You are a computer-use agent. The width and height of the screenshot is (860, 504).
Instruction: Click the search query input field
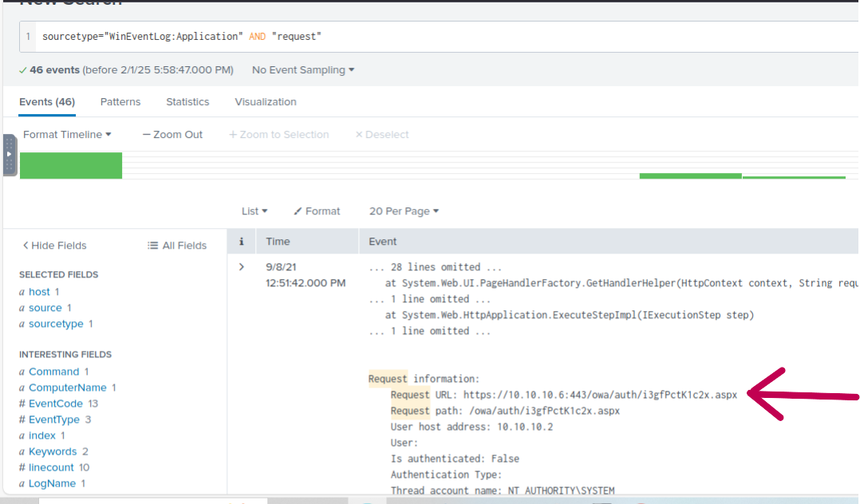(x=439, y=37)
